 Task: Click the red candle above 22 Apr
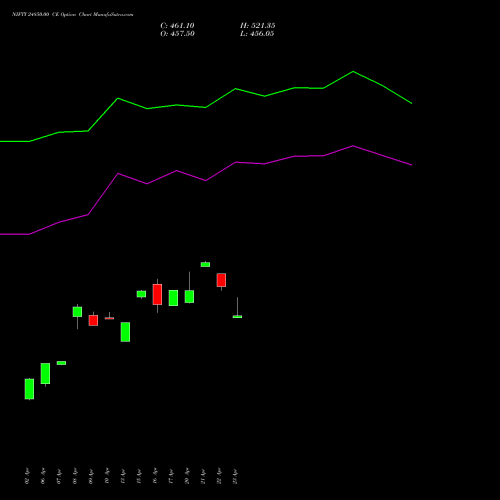tap(221, 280)
